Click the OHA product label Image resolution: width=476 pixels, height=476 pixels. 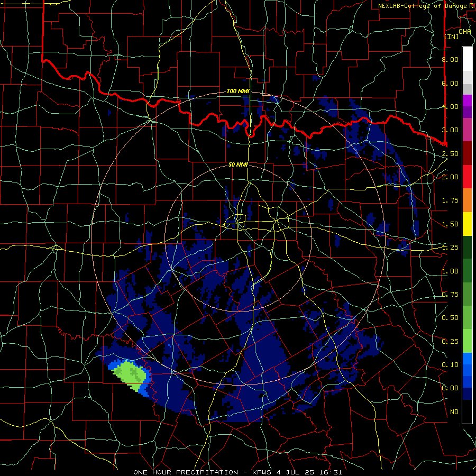click(x=465, y=32)
